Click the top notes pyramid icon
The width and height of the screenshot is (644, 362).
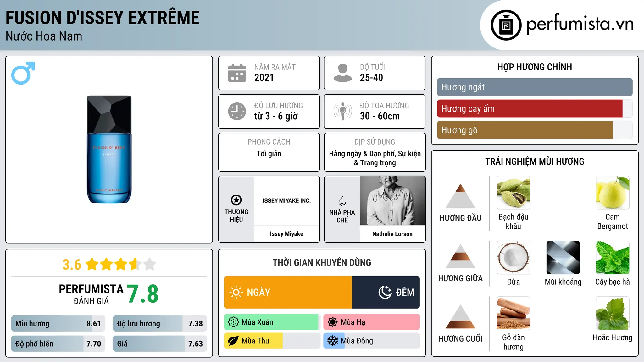[460, 196]
